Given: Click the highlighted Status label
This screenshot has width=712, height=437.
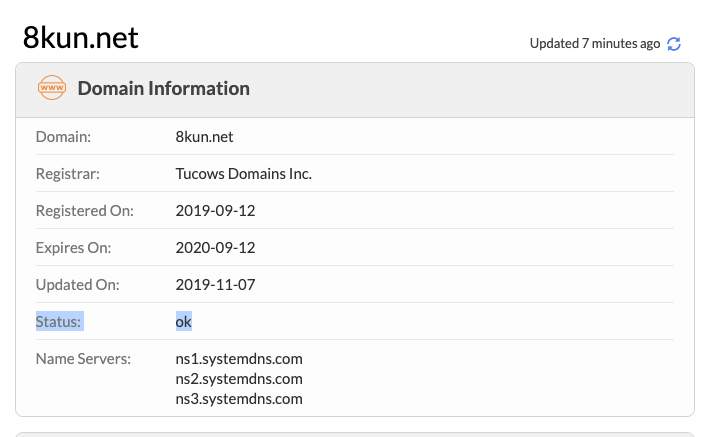Looking at the screenshot, I should [59, 322].
